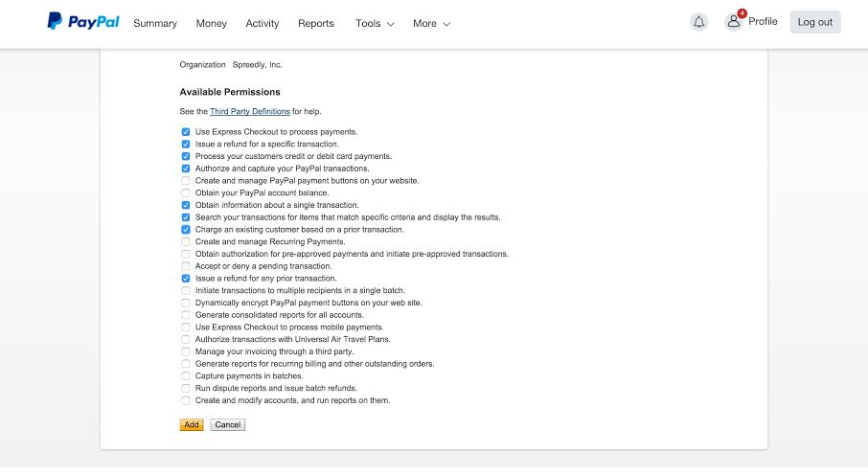Viewport: 868px width, 475px height.
Task: Open the Money menu item
Action: tap(212, 23)
